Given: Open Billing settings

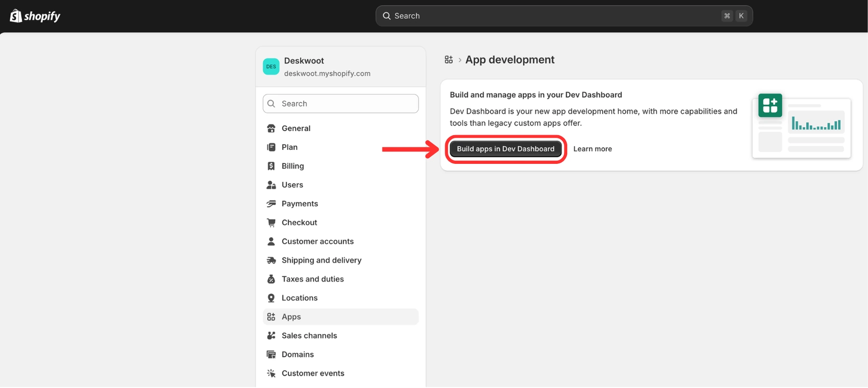Looking at the screenshot, I should tap(340, 166).
